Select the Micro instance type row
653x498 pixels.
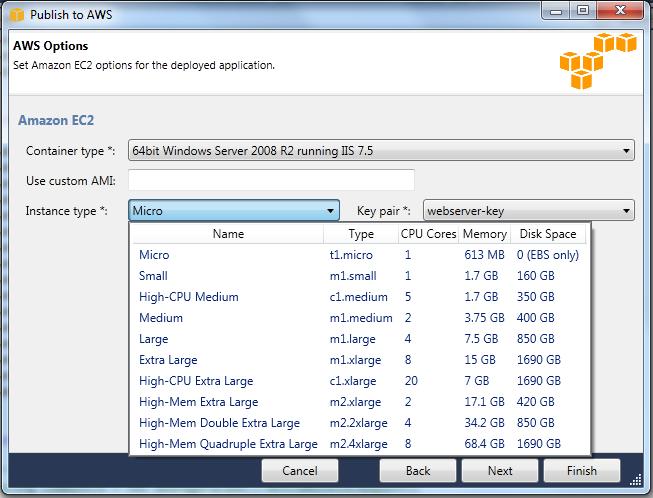pyautogui.click(x=360, y=255)
